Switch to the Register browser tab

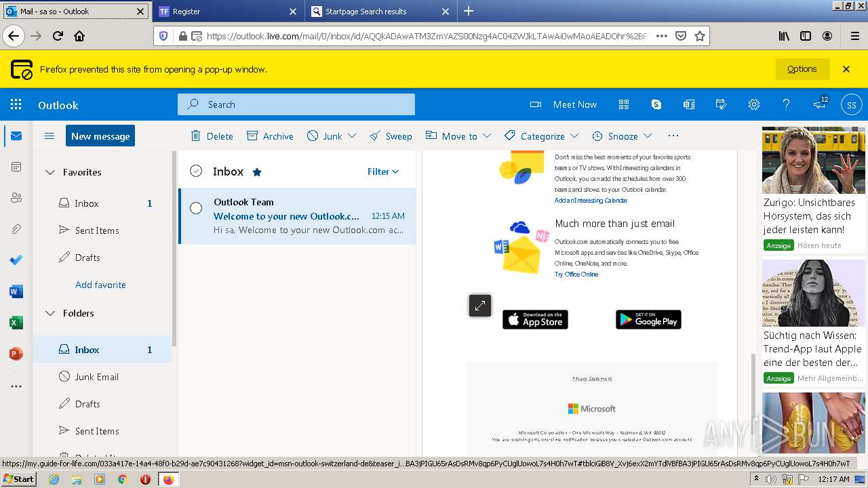(x=227, y=12)
